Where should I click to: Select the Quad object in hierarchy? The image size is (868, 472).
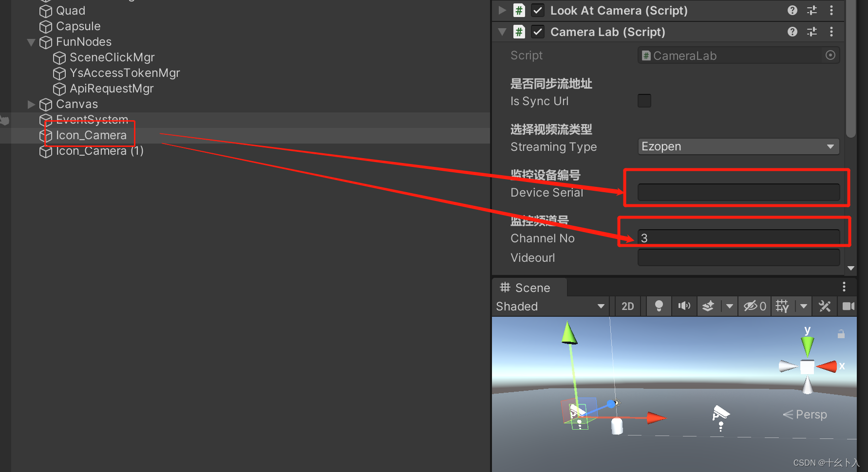pos(71,11)
